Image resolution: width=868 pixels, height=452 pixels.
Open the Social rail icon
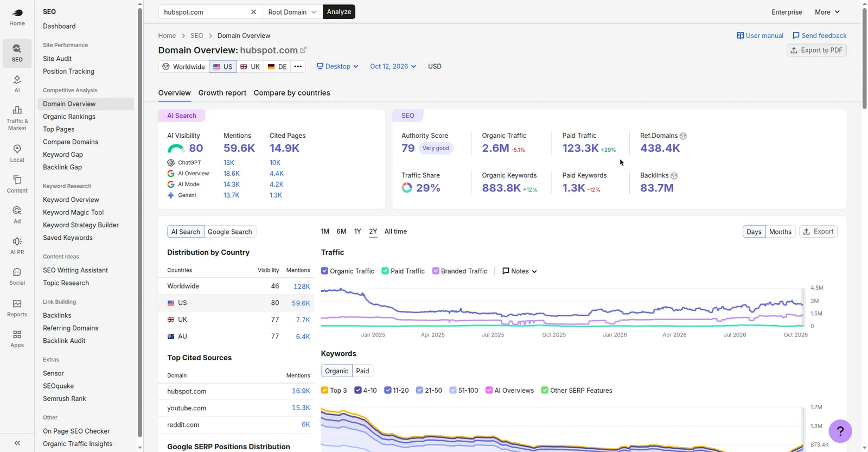pos(17,276)
